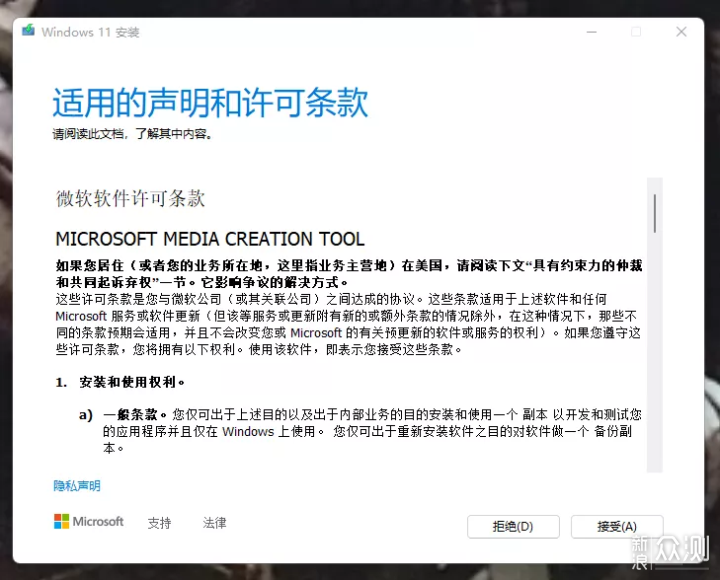The image size is (720, 580).
Task: Click the Accept 接受(A) button
Action: (617, 526)
